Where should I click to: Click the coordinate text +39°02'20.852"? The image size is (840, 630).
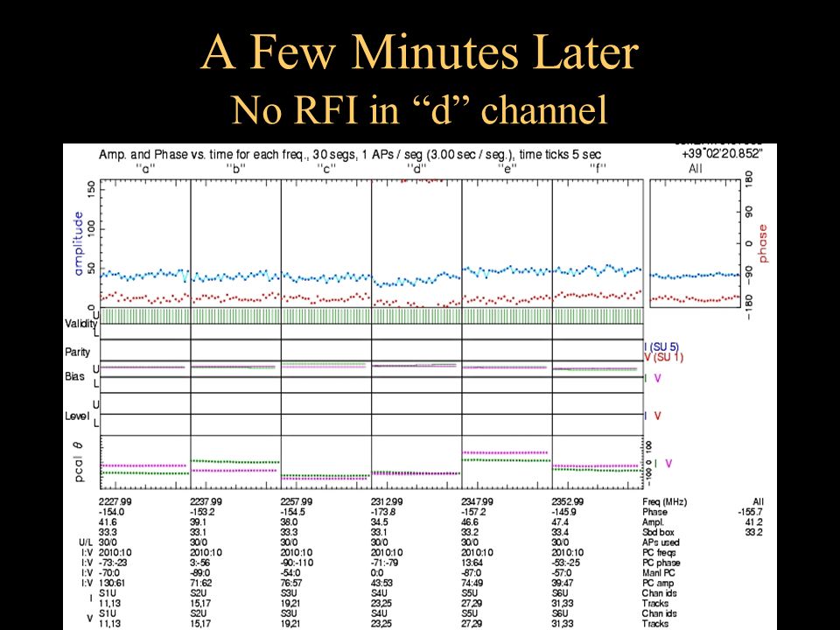[x=722, y=154]
